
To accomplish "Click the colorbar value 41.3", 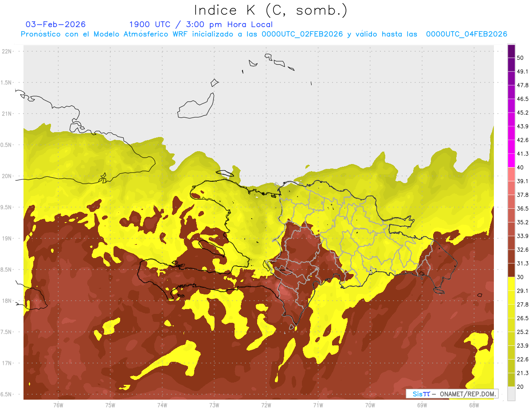I will point(523,154).
